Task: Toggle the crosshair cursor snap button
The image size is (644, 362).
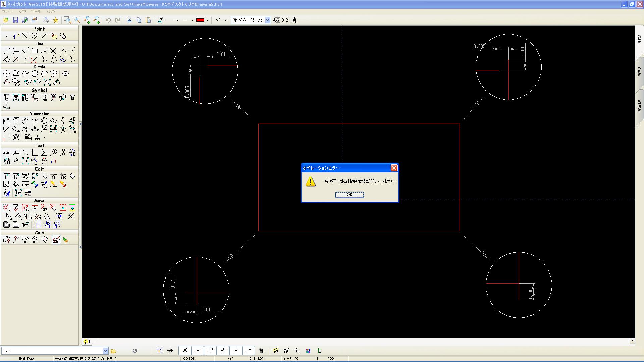Action: [170, 351]
